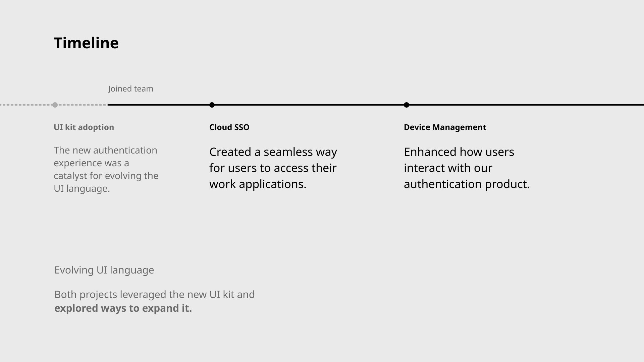This screenshot has height=362, width=644.
Task: Click solid line between Cloud SSO and Device Management
Action: click(309, 105)
